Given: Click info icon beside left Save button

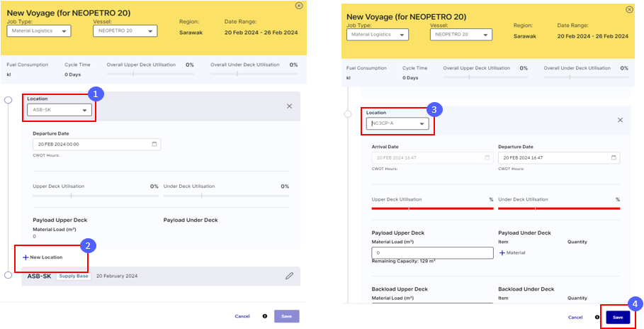Looking at the screenshot, I should pos(265,316).
